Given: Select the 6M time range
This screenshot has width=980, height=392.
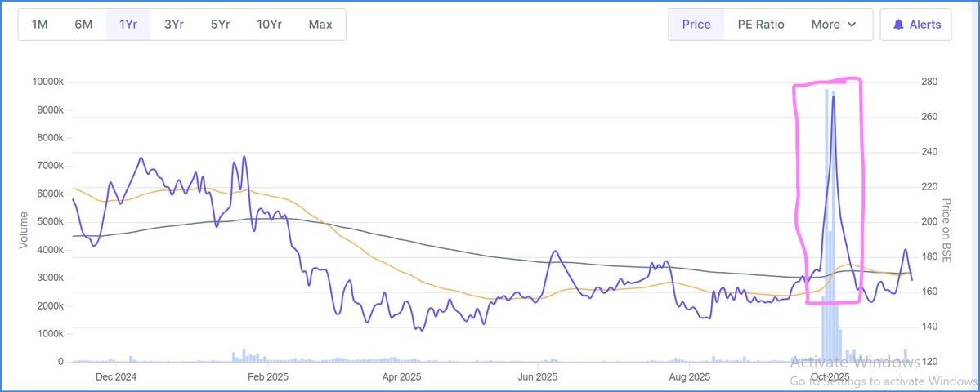Looking at the screenshot, I should (83, 24).
